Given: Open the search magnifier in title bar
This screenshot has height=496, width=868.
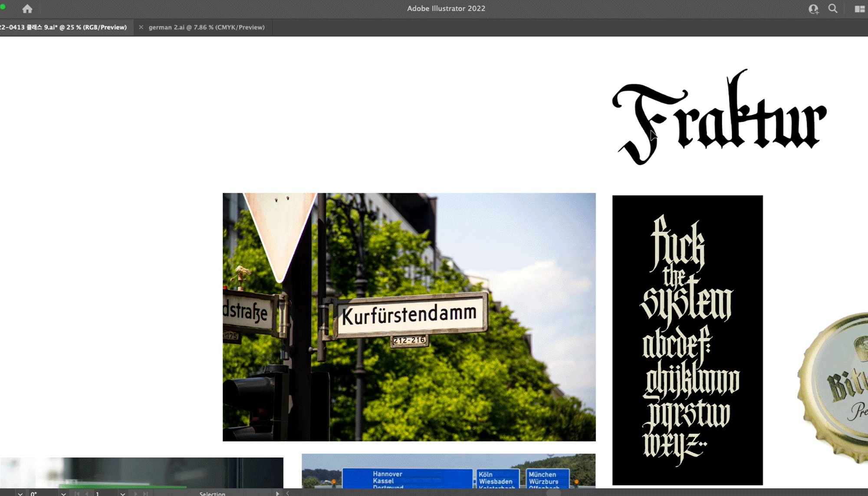Looking at the screenshot, I should tap(833, 9).
